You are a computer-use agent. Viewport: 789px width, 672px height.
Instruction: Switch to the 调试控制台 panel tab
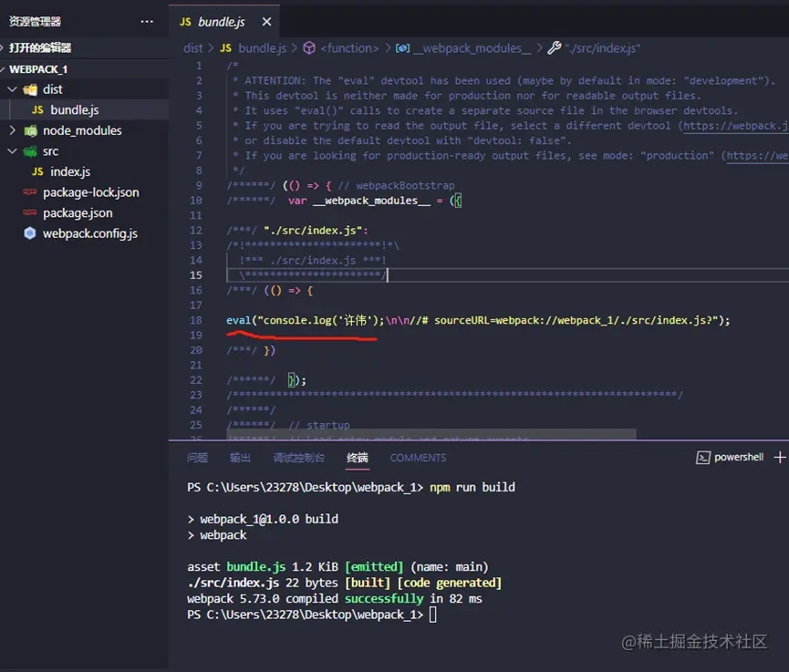[x=299, y=458]
